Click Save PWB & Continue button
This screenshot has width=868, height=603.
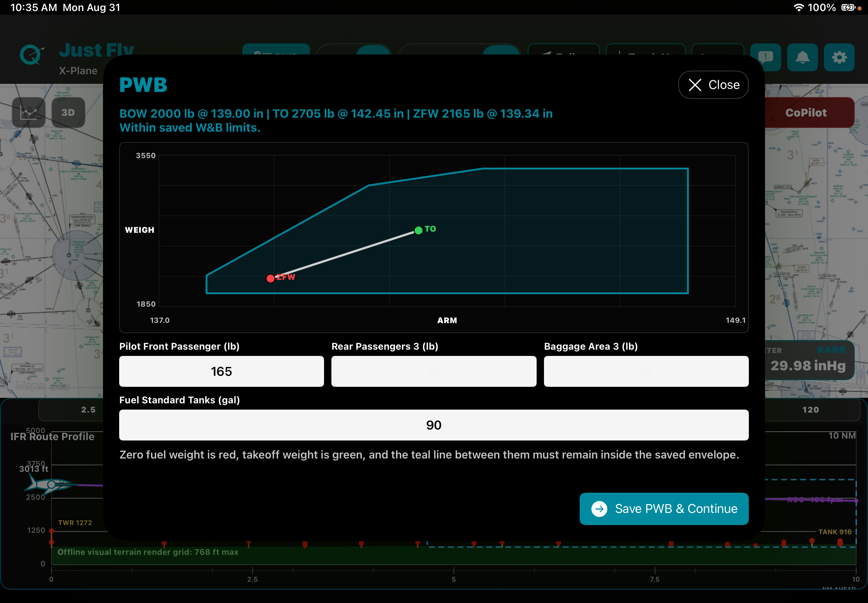[664, 509]
